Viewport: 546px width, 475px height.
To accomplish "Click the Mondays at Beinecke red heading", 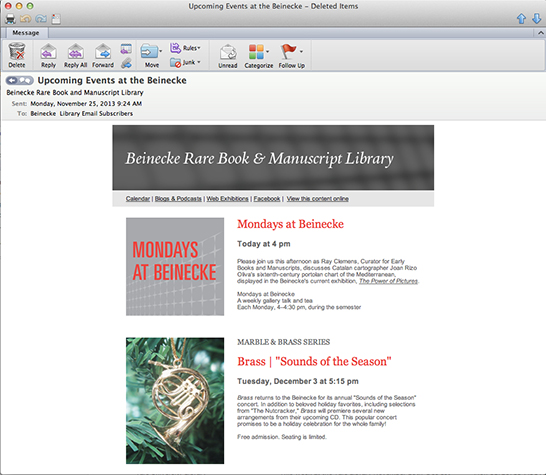I will tap(290, 224).
